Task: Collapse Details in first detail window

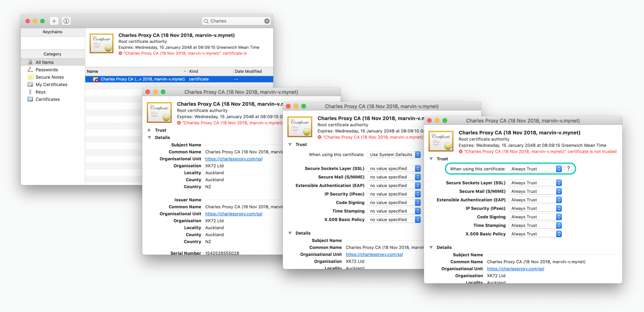Action: pyautogui.click(x=149, y=138)
